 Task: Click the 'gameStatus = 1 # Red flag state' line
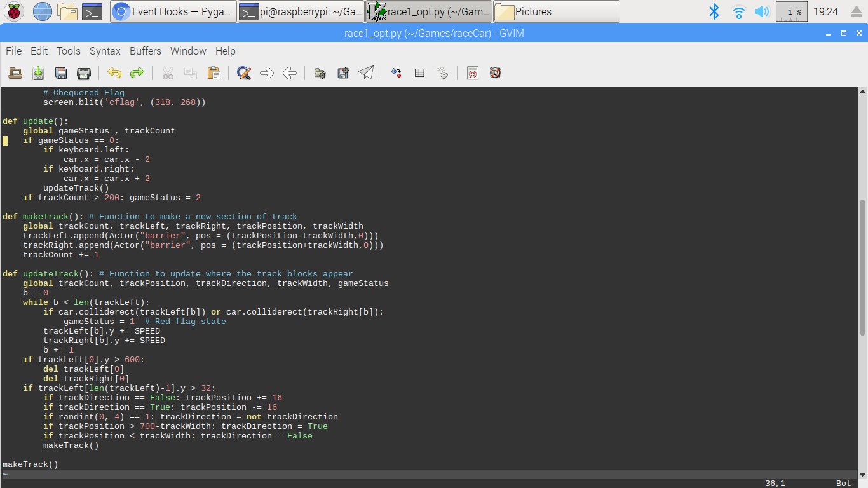[x=145, y=322]
